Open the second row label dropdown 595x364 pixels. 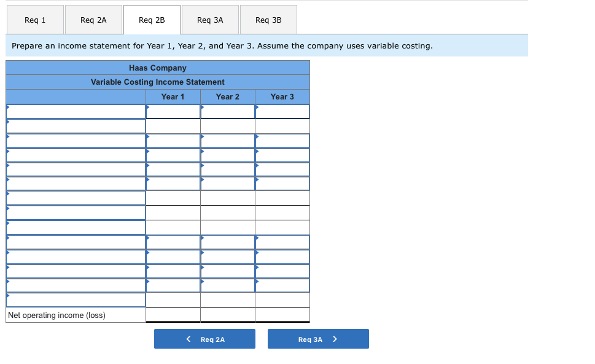pos(76,126)
